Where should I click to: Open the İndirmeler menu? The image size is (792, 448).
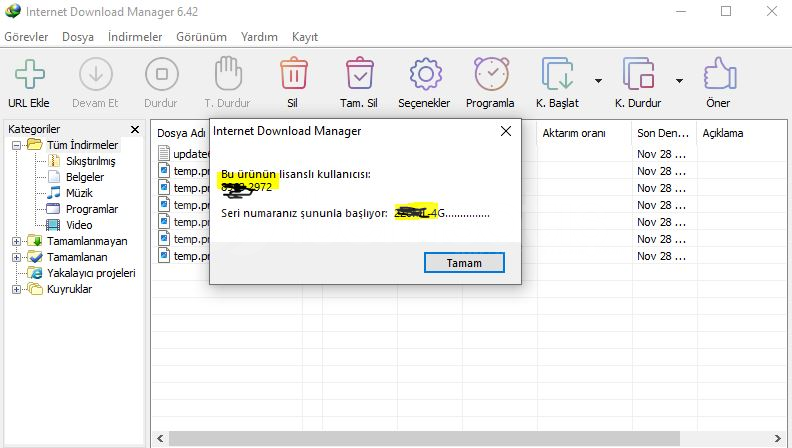[135, 37]
